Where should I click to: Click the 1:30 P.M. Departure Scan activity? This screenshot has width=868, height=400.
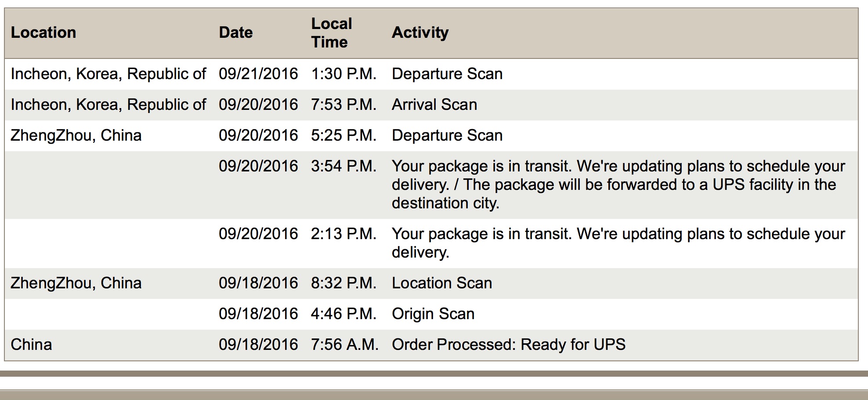click(447, 74)
